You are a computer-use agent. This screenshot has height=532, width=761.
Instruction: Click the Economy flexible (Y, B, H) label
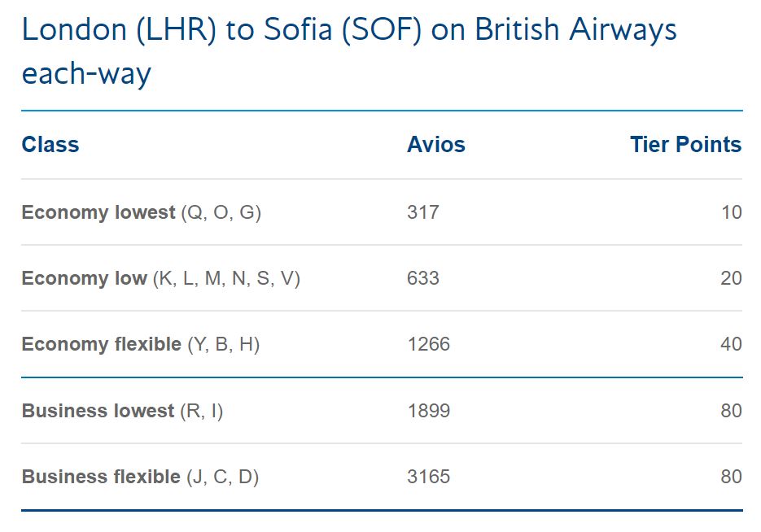[x=141, y=344]
